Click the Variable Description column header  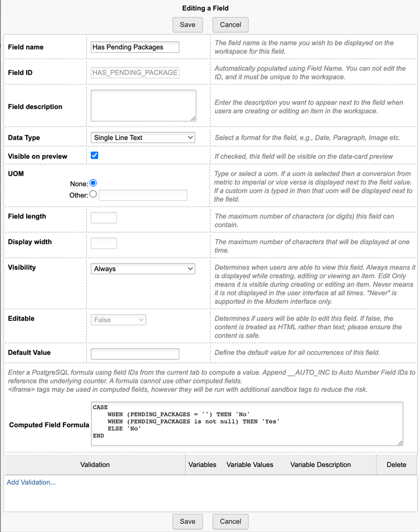pos(321,465)
